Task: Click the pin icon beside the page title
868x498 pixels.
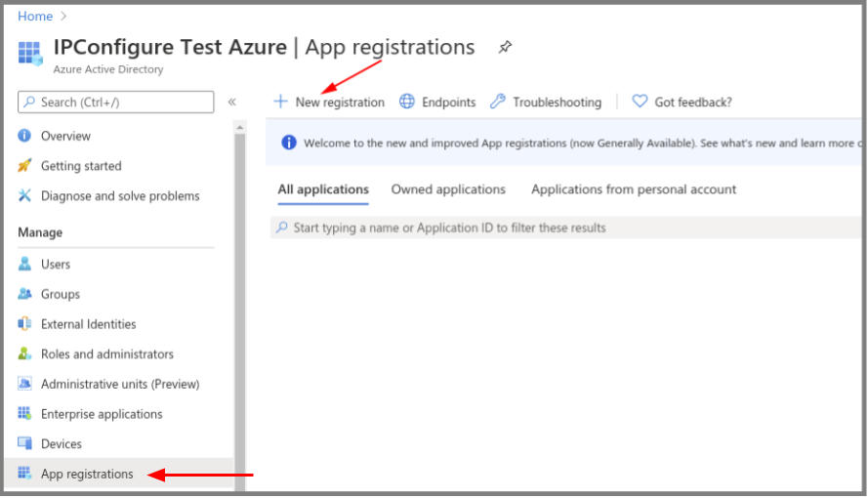Action: tap(505, 47)
